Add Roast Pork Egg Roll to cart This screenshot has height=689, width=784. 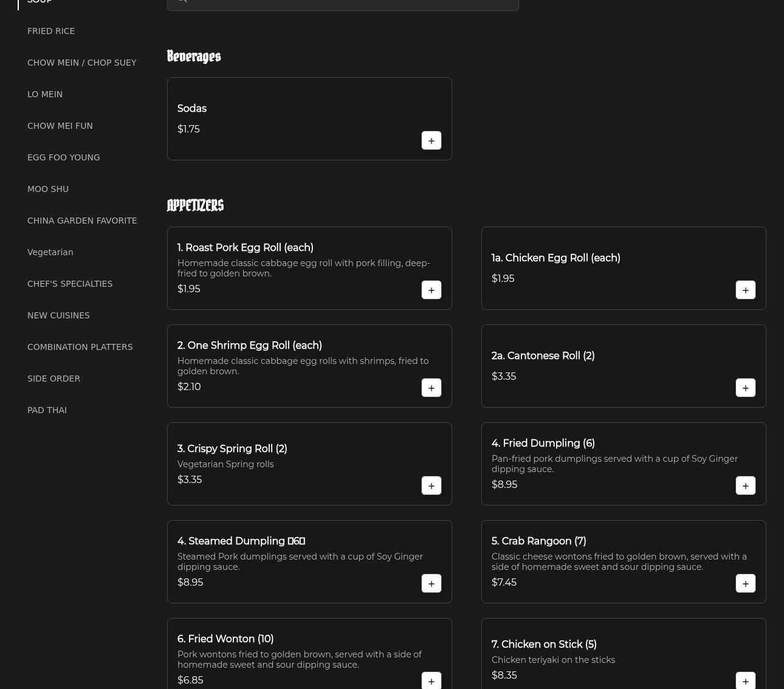[431, 290]
